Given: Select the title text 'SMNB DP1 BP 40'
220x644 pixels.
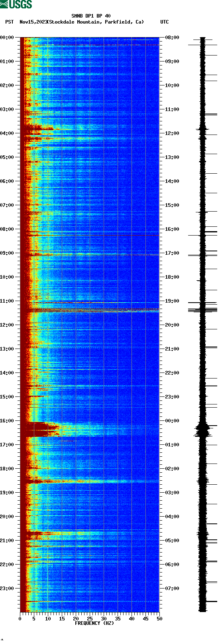Looking at the screenshot, I should (91, 16).
